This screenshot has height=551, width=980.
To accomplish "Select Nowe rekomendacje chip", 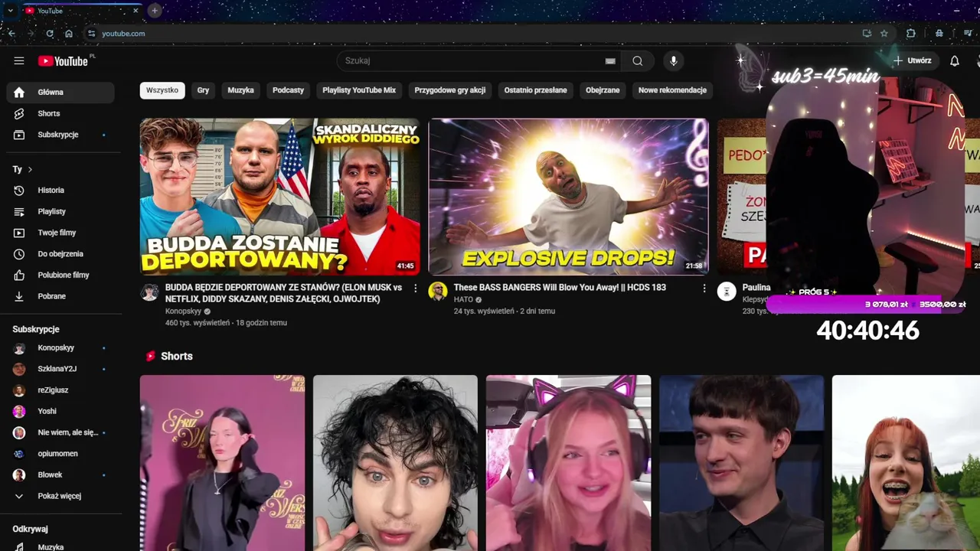I will pyautogui.click(x=672, y=90).
